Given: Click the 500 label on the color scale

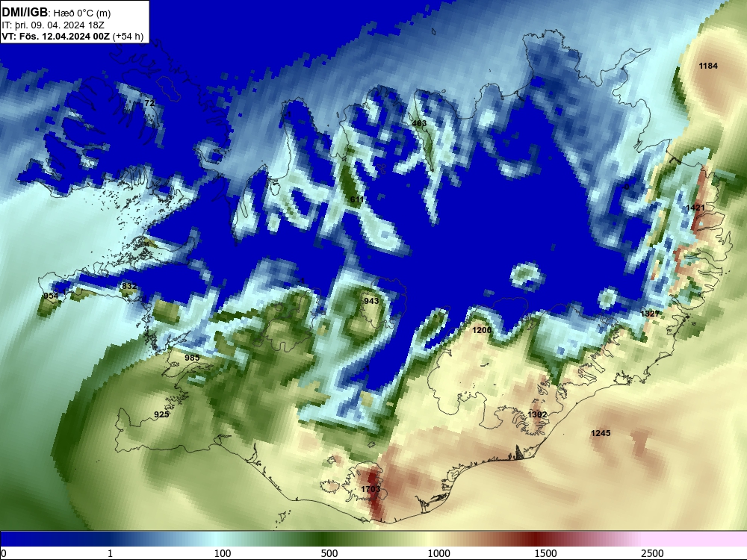Looking at the screenshot, I should click(329, 553).
